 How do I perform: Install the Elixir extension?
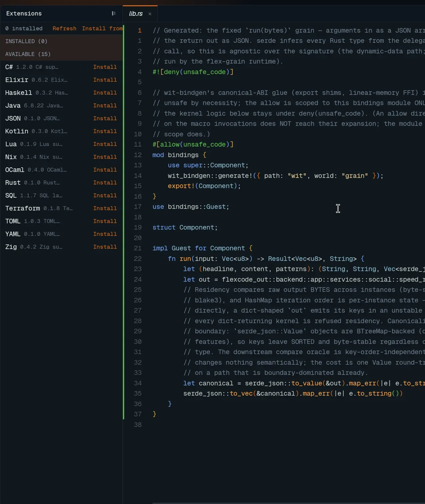click(105, 80)
